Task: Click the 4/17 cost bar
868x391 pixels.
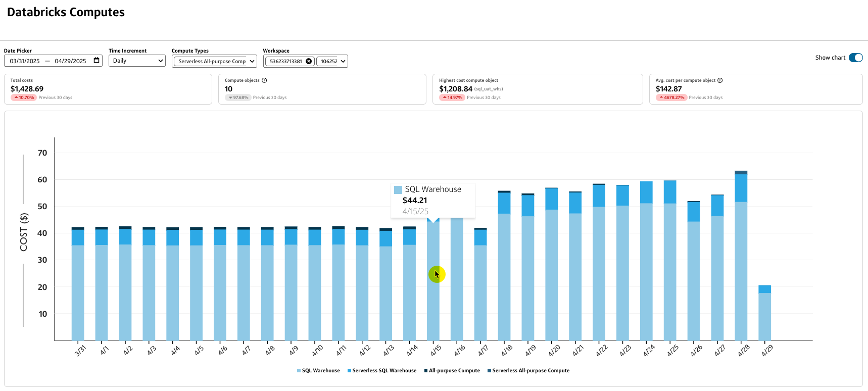Action: coord(480,284)
